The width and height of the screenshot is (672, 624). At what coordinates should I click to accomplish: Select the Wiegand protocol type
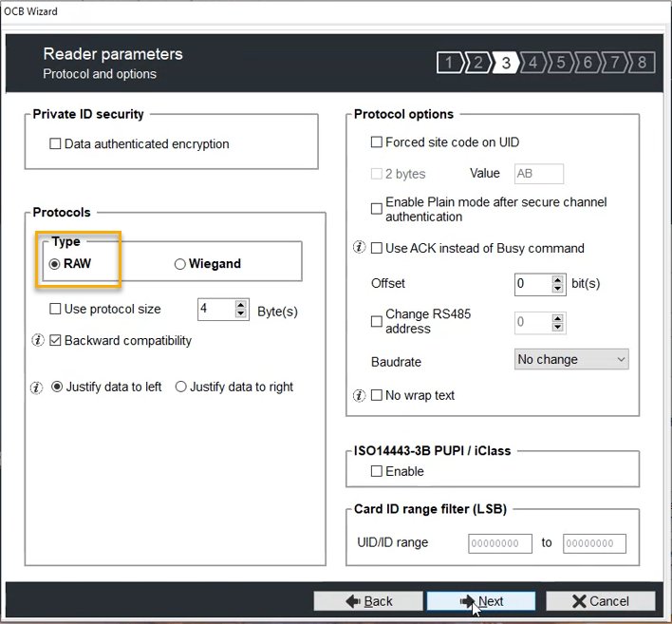[x=180, y=264]
